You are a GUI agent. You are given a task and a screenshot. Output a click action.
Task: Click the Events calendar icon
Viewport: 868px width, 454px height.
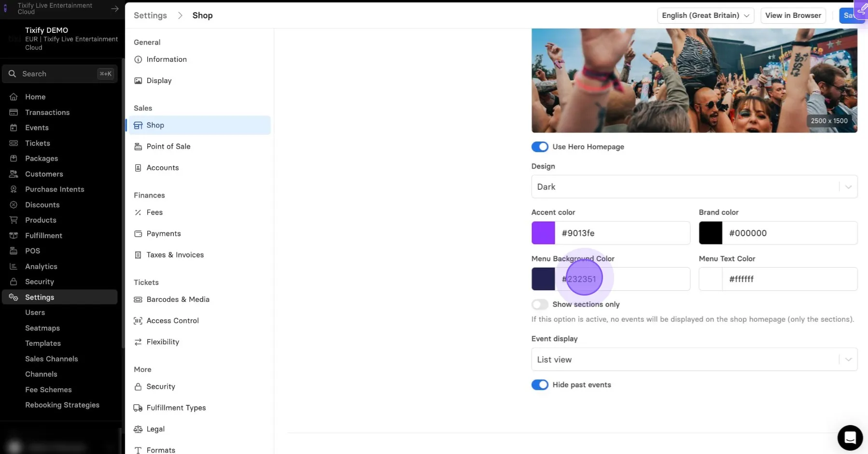point(14,128)
